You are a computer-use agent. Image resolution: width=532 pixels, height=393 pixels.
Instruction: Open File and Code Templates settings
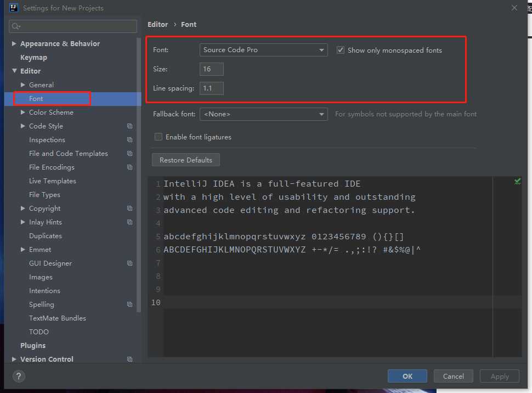(x=69, y=154)
